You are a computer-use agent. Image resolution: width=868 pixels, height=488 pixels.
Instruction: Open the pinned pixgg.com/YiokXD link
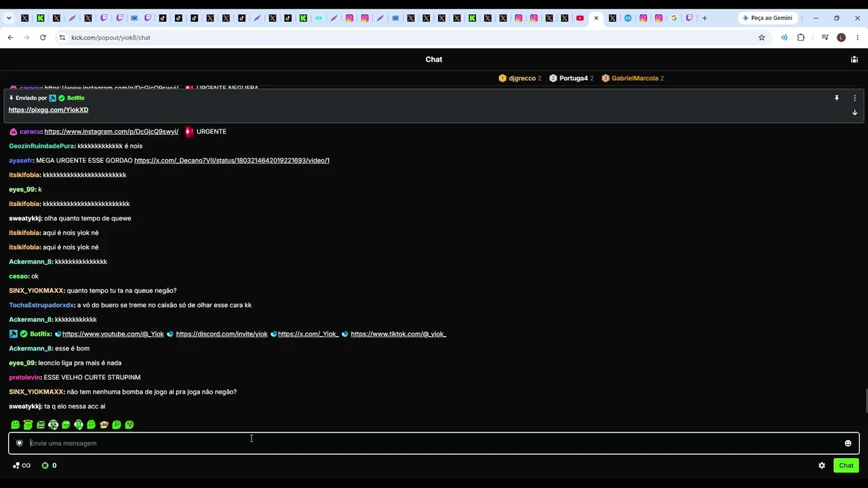point(48,110)
